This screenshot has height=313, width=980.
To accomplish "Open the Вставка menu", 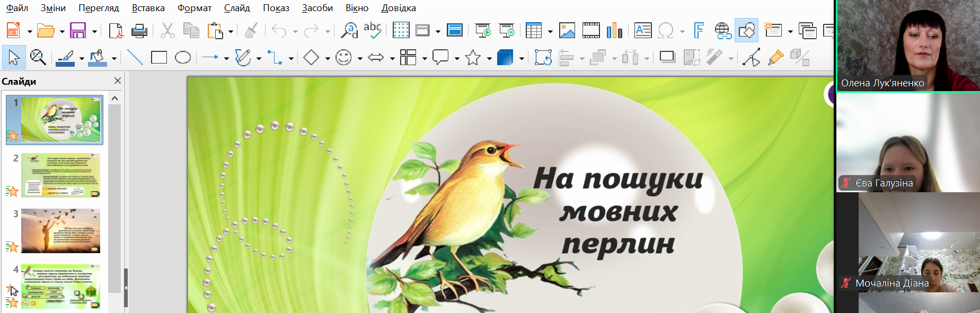I will tap(148, 8).
